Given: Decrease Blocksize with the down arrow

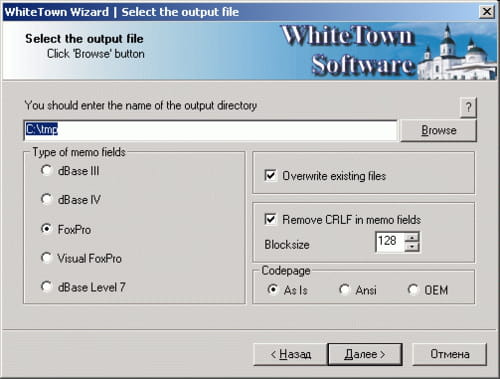Looking at the screenshot, I should 412,247.
